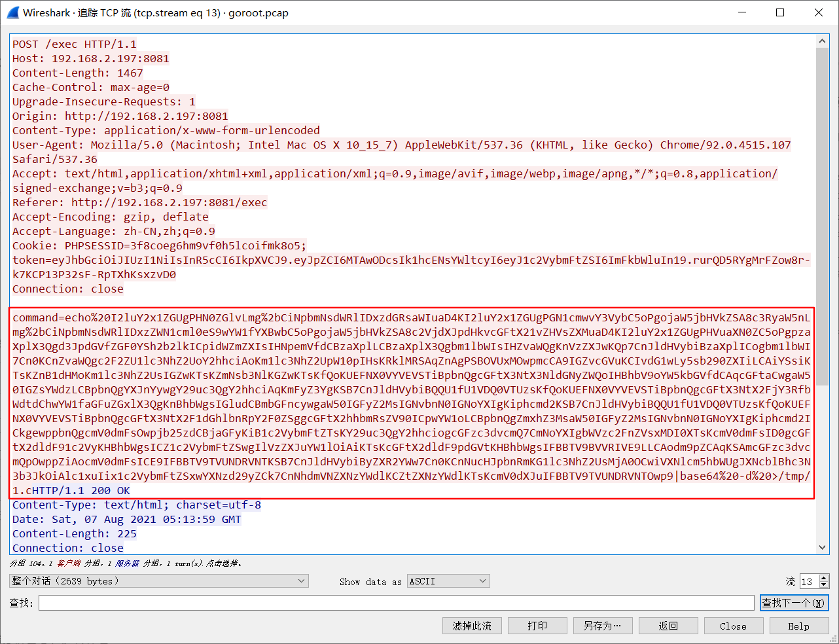Click the 查找下一个(N) button
Viewport: 839px width, 644px height.
[x=794, y=603]
